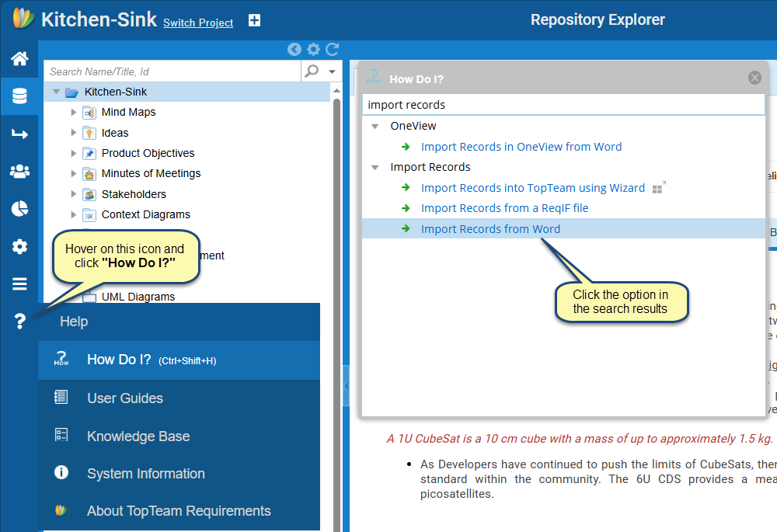Click the tree panel scrollbar up arrow
Screen dimensions: 777x532
[x=336, y=91]
